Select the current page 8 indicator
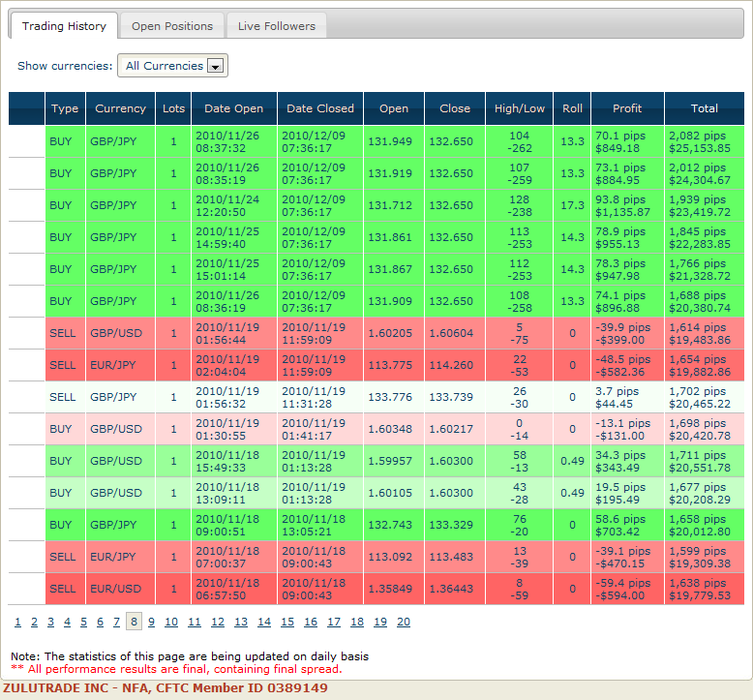Viewport: 753px width, 700px height. [x=134, y=622]
